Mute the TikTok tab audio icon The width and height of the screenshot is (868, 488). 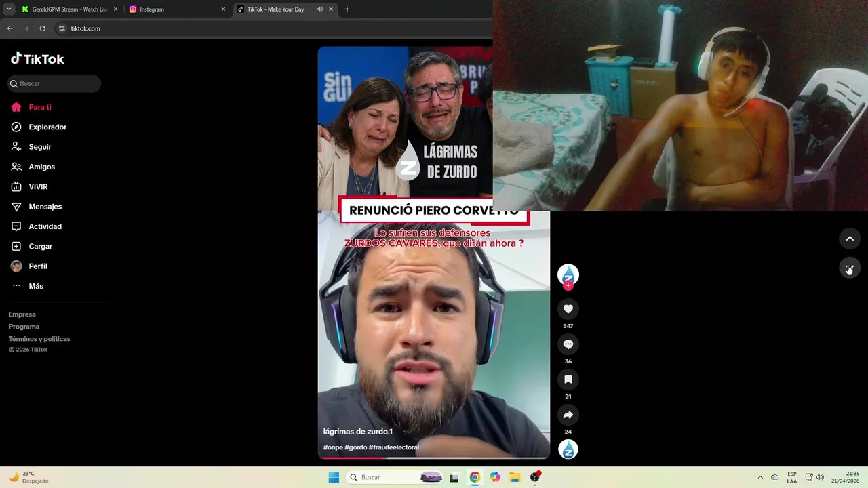click(x=319, y=9)
